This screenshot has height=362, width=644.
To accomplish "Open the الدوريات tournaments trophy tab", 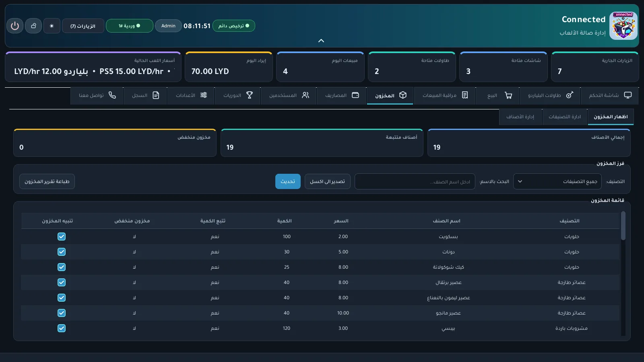I will click(238, 95).
